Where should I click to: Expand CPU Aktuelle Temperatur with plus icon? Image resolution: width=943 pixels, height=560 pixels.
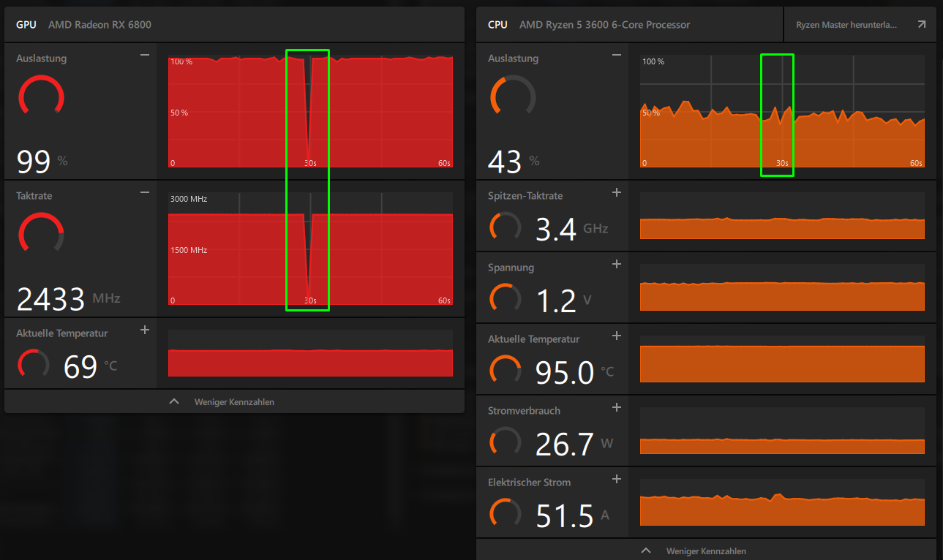pos(617,336)
